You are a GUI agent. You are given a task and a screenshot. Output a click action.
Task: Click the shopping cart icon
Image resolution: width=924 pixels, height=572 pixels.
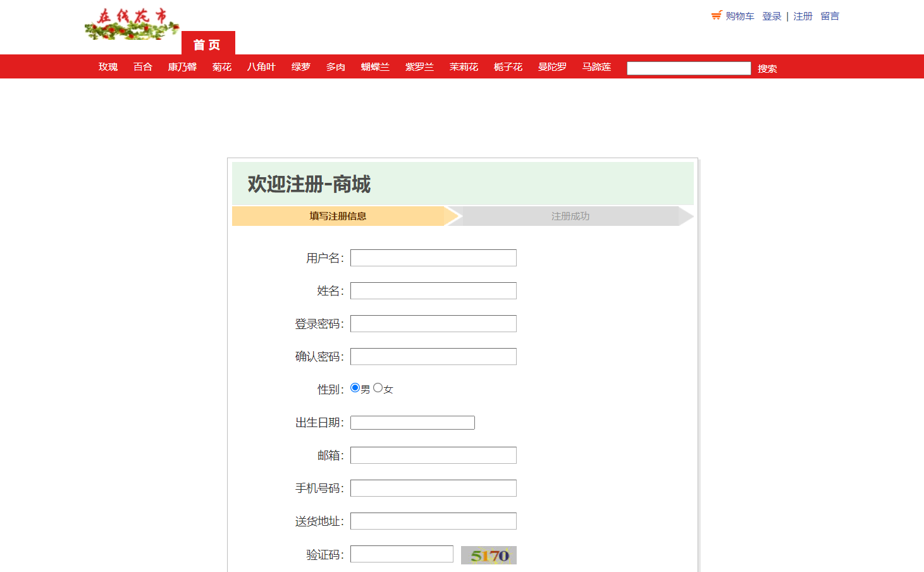tap(716, 15)
